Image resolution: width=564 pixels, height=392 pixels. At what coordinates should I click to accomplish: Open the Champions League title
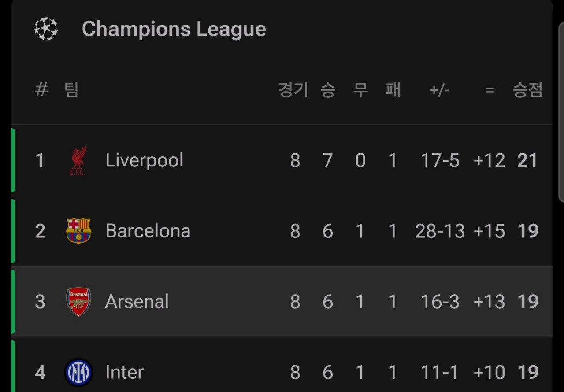pos(174,29)
